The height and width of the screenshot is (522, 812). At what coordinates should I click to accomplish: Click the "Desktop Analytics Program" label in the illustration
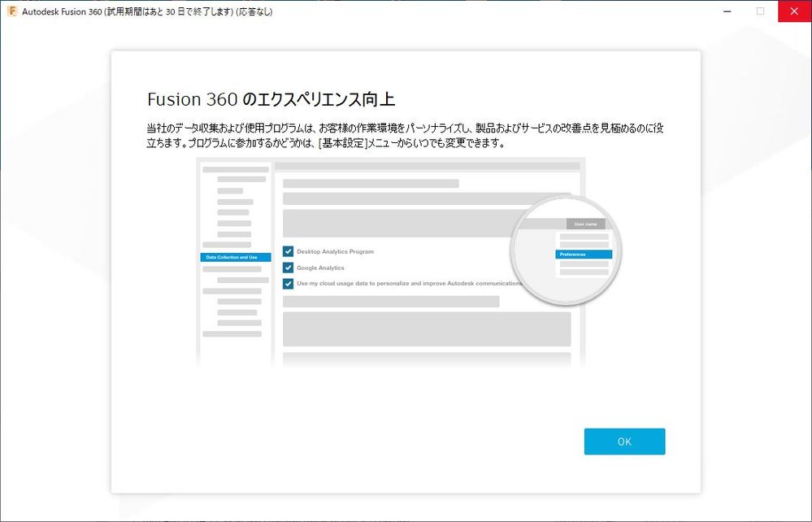[335, 252]
